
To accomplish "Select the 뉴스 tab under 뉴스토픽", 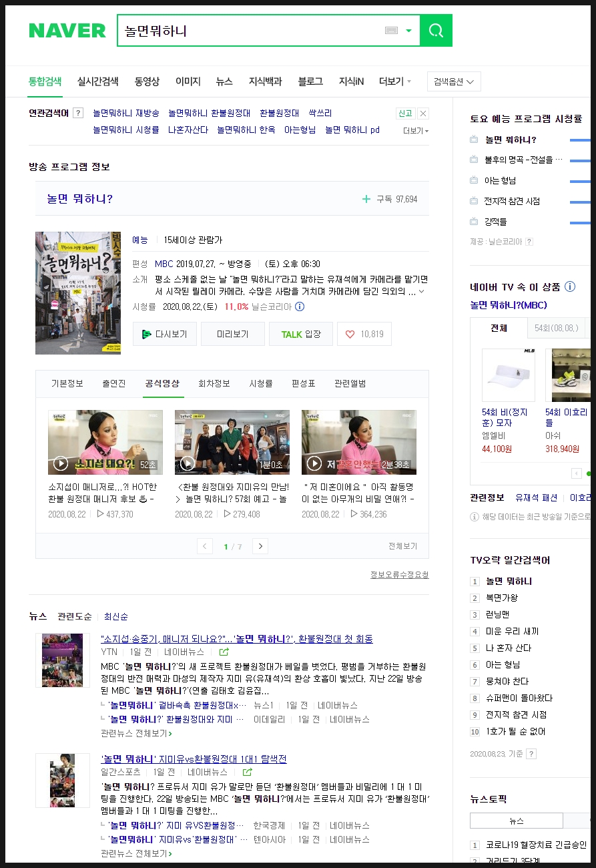I will (517, 821).
